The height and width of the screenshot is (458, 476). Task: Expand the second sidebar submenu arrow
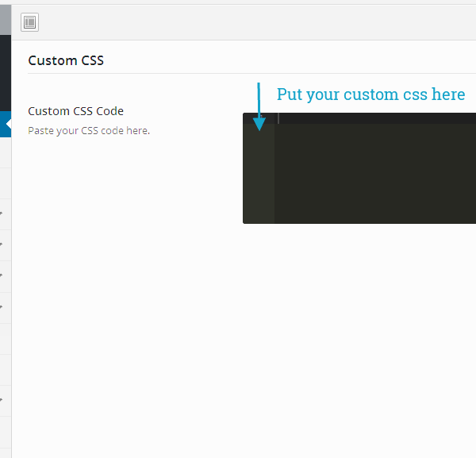(x=2, y=244)
